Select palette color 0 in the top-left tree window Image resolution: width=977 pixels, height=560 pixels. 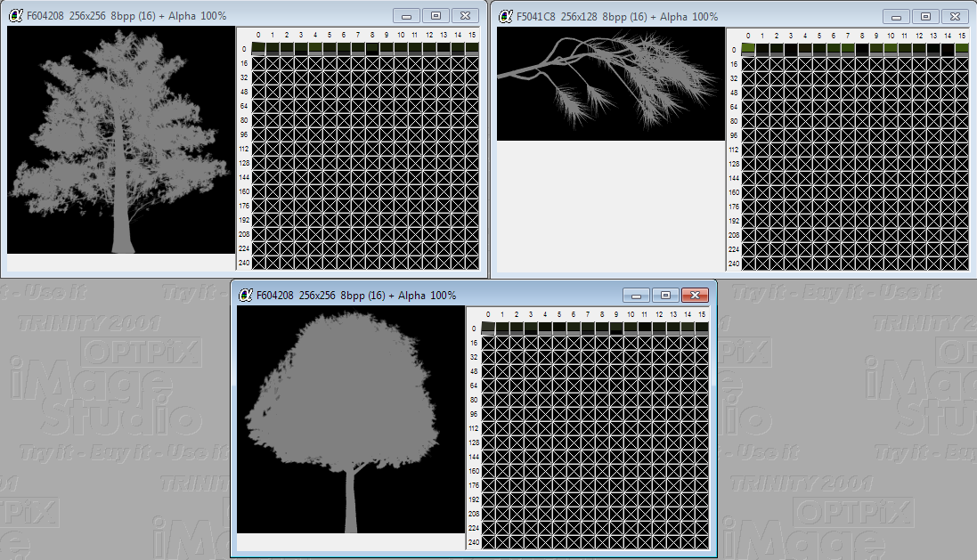258,49
